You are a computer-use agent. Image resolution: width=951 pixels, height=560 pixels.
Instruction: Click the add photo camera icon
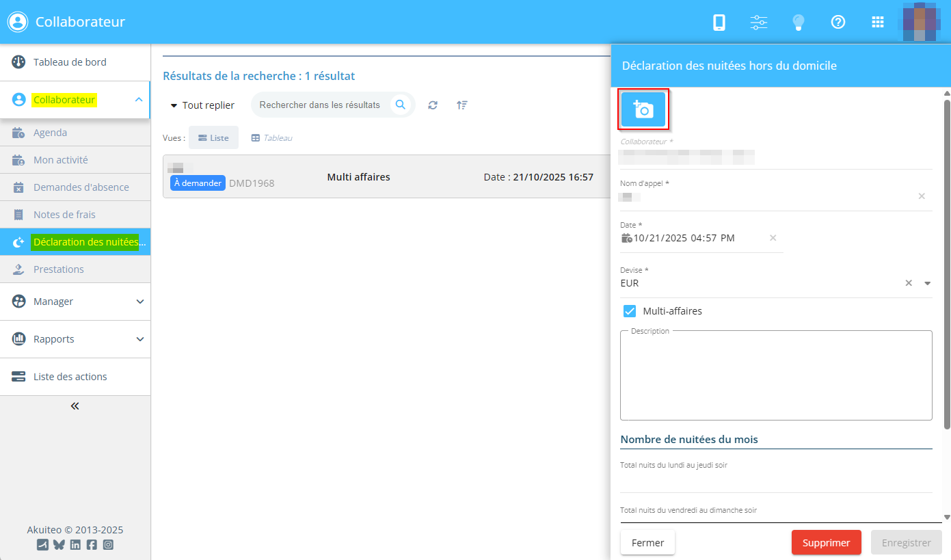643,109
